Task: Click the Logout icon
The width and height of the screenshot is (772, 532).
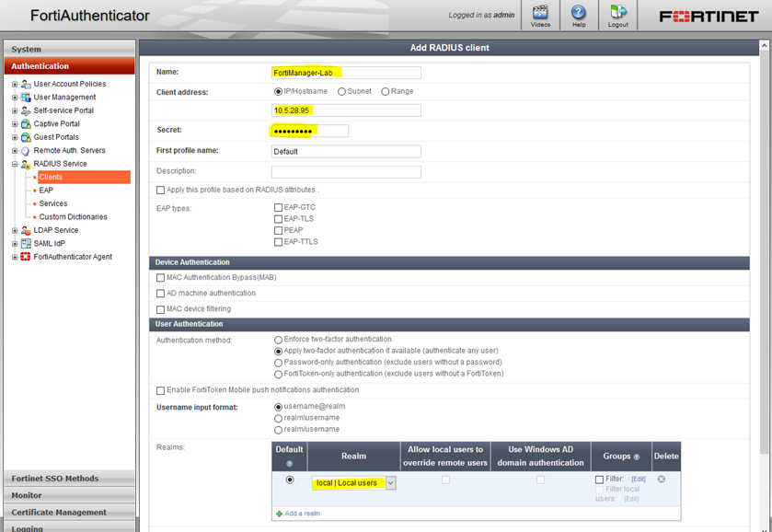Action: [618, 13]
